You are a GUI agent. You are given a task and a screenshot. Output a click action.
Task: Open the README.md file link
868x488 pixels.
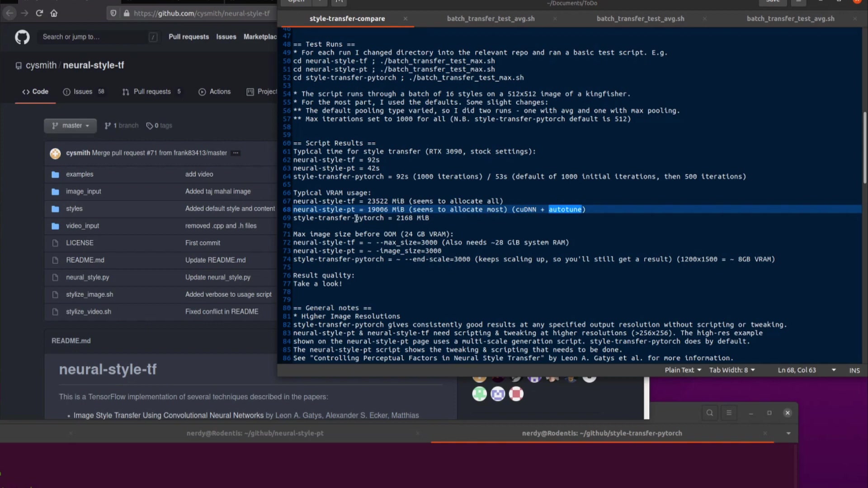click(x=85, y=260)
